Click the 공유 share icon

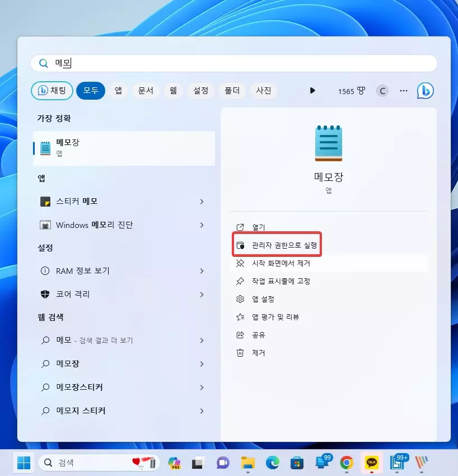241,335
